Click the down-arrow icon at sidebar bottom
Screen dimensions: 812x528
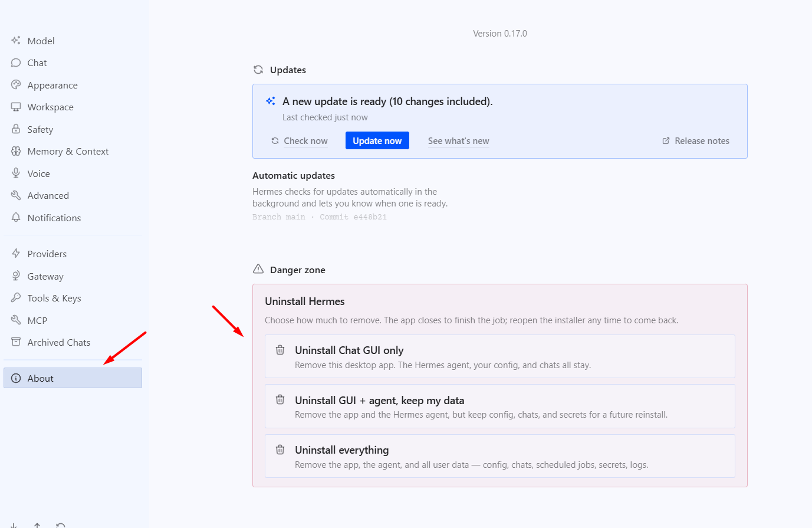point(14,525)
